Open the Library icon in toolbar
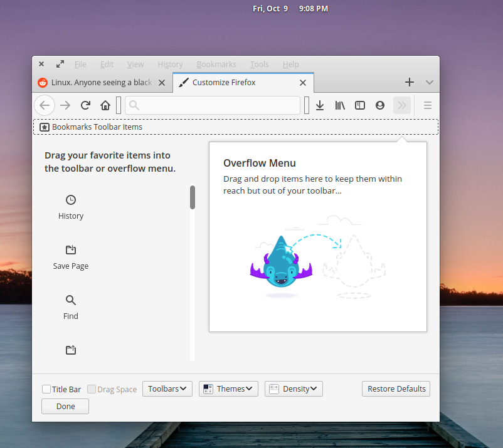 pos(340,105)
